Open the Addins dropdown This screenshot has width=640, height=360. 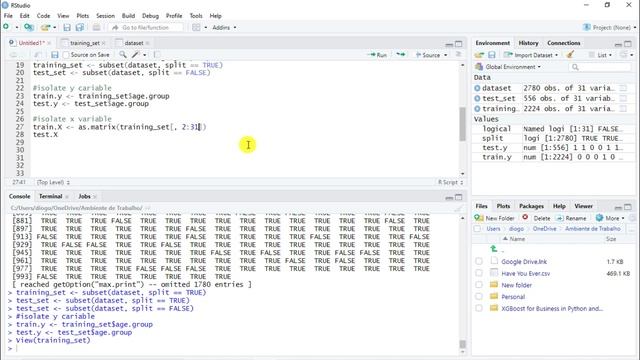[x=224, y=27]
